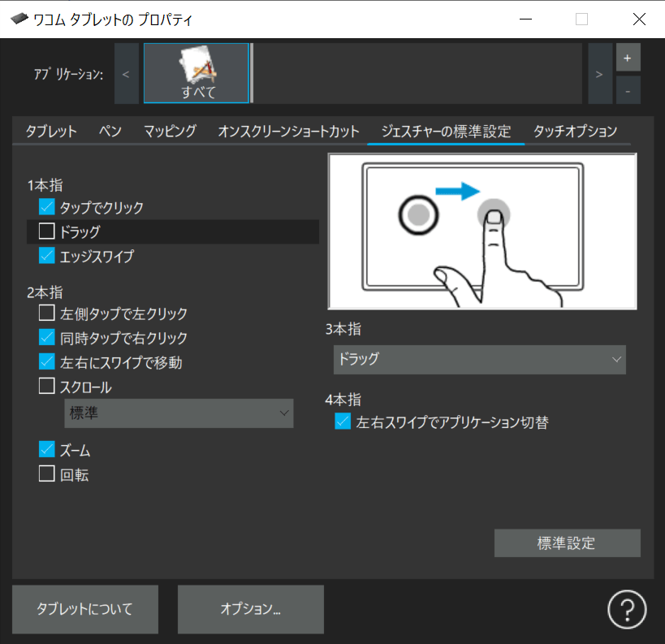This screenshot has width=665, height=644.
Task: Open help via the question mark icon
Action: point(627,609)
